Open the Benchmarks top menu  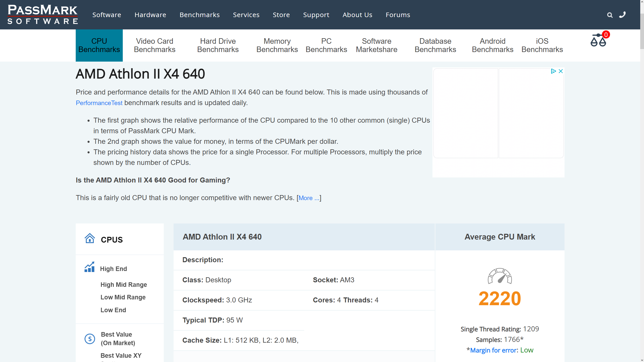pos(199,15)
